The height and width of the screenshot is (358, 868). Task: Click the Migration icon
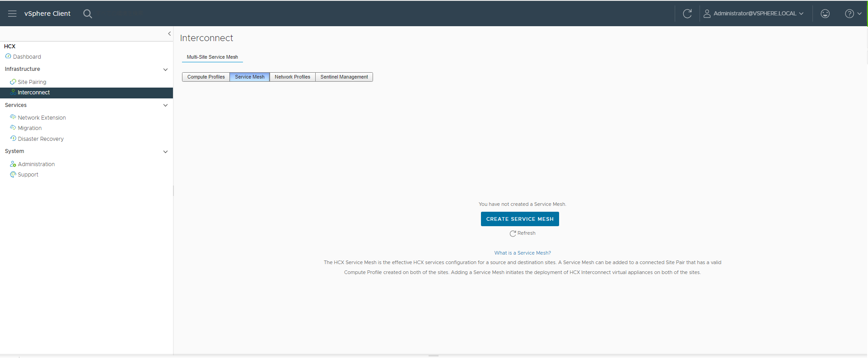coord(13,128)
